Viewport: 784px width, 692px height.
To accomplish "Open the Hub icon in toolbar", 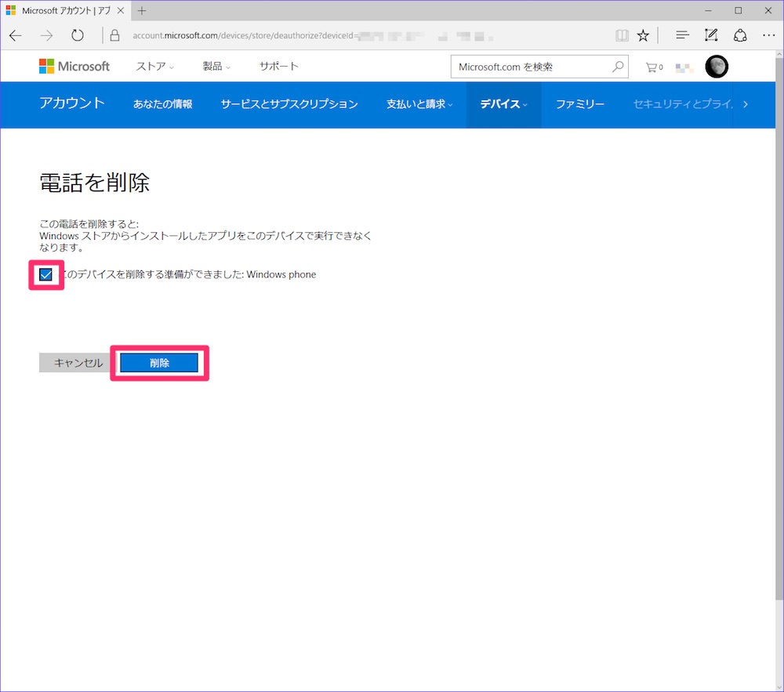I will pyautogui.click(x=682, y=35).
